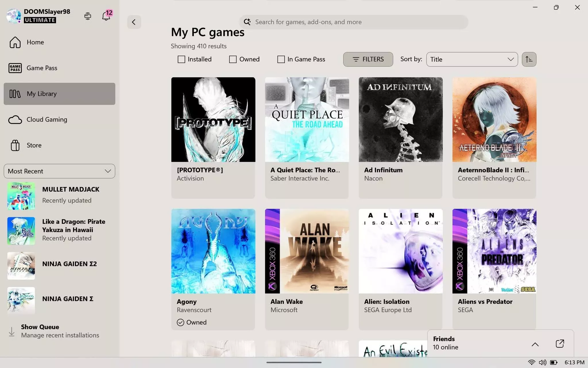
Task: Click the 'Nacon' publisher label
Action: coord(373,178)
